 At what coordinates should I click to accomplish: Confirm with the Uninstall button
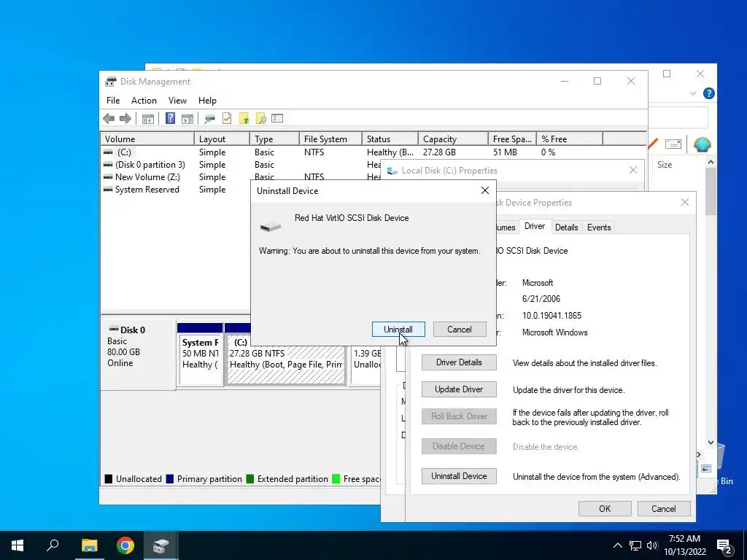pyautogui.click(x=398, y=330)
